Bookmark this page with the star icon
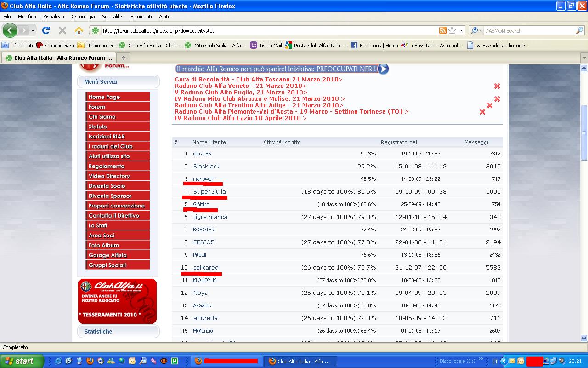Image resolution: width=588 pixels, height=368 pixels. [452, 31]
